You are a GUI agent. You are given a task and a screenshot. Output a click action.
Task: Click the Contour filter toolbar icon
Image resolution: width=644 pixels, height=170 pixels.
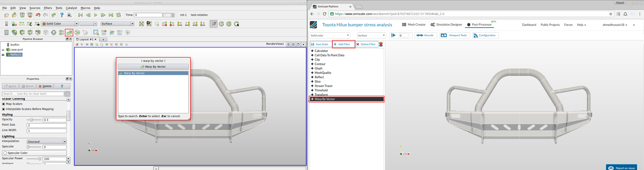pos(15,33)
